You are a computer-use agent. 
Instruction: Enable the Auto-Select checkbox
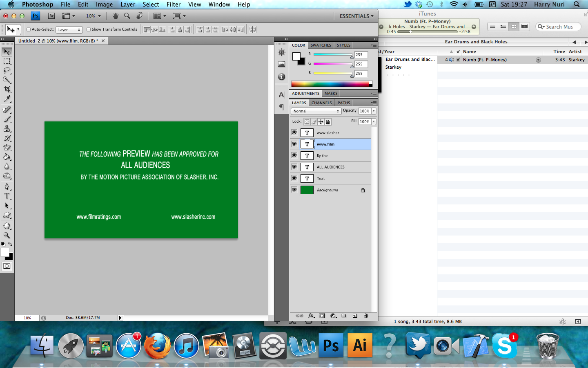(29, 29)
